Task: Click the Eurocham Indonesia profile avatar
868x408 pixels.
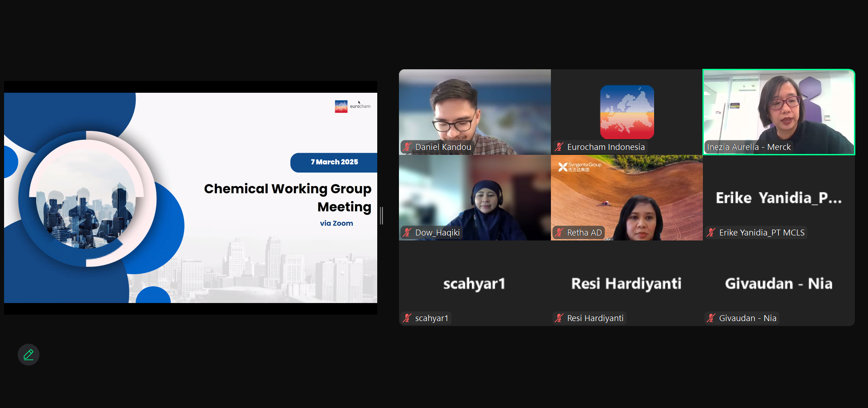Action: point(626,112)
